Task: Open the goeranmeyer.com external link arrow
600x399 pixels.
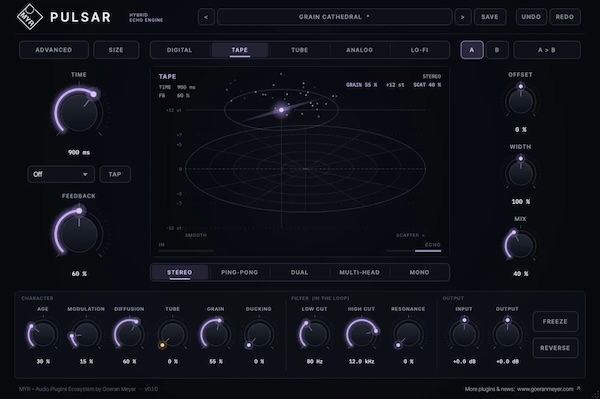Action: 578,389
